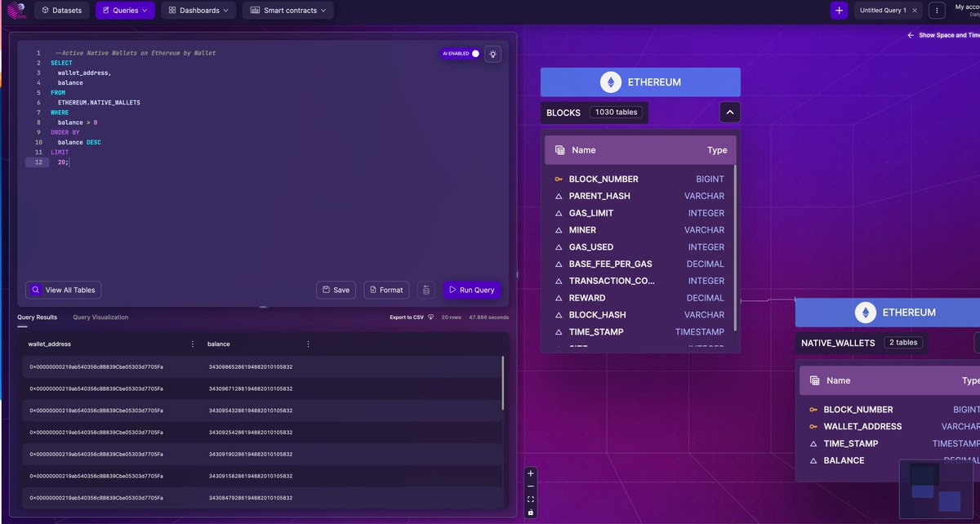Image resolution: width=980 pixels, height=524 pixels.
Task: Select balance cell 34309865286194882010105832
Action: [x=251, y=366]
